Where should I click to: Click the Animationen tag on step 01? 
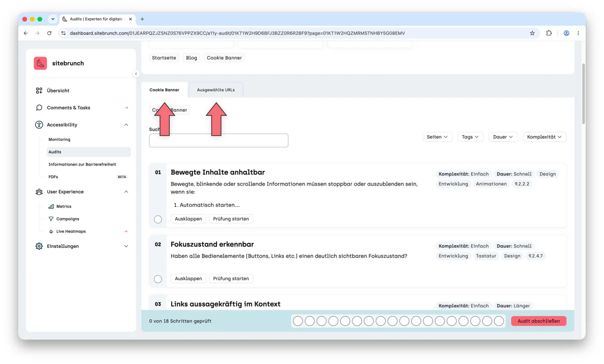pos(491,184)
